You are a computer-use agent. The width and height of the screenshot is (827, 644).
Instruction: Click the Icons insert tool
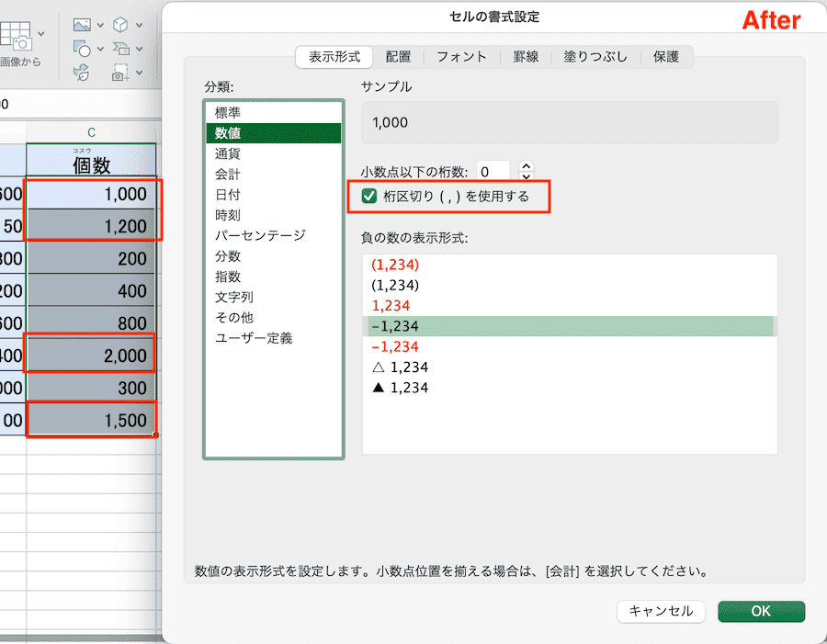81,73
